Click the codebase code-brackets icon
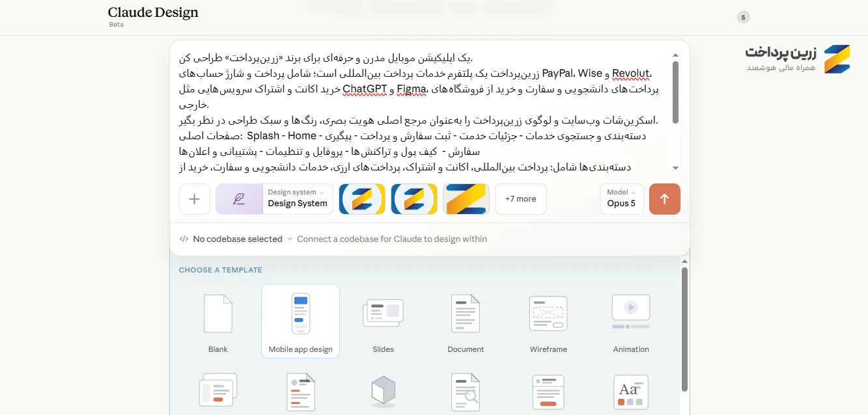 click(x=184, y=239)
